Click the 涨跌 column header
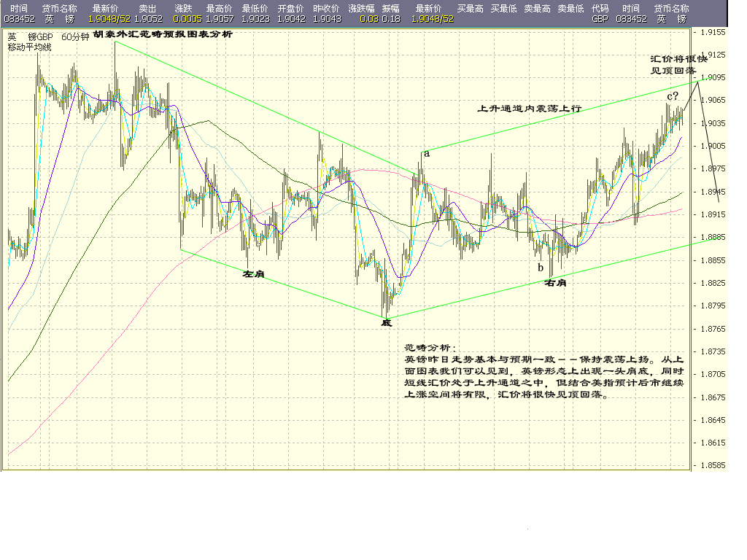The width and height of the screenshot is (747, 560). pos(183,9)
